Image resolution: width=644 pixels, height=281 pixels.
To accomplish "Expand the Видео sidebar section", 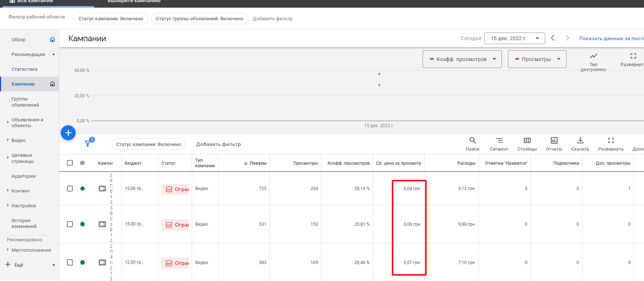I will tap(8, 140).
